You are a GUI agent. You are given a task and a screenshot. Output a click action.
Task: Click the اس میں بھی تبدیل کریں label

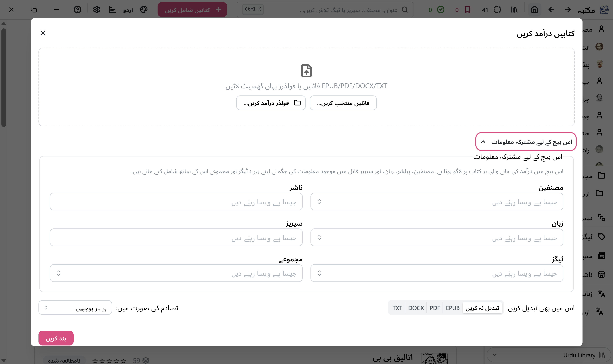[x=541, y=308]
